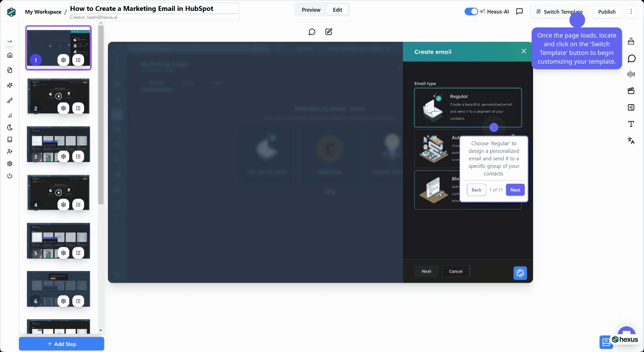The image size is (644, 352).
Task: Select the Regular email type card
Action: click(x=468, y=108)
